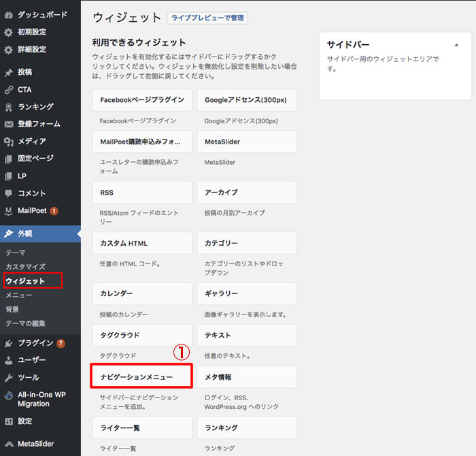
Task: Expand the カスタム HTML widget
Action: coord(142,243)
